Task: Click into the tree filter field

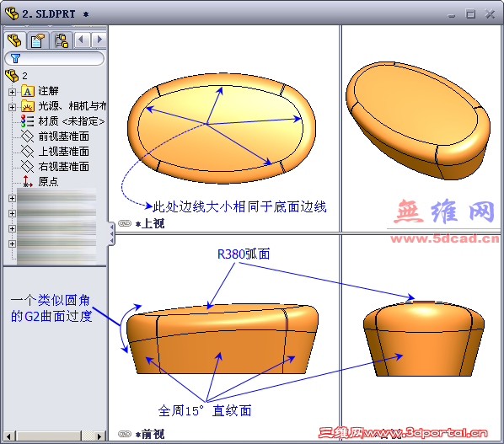Action: click(55, 59)
